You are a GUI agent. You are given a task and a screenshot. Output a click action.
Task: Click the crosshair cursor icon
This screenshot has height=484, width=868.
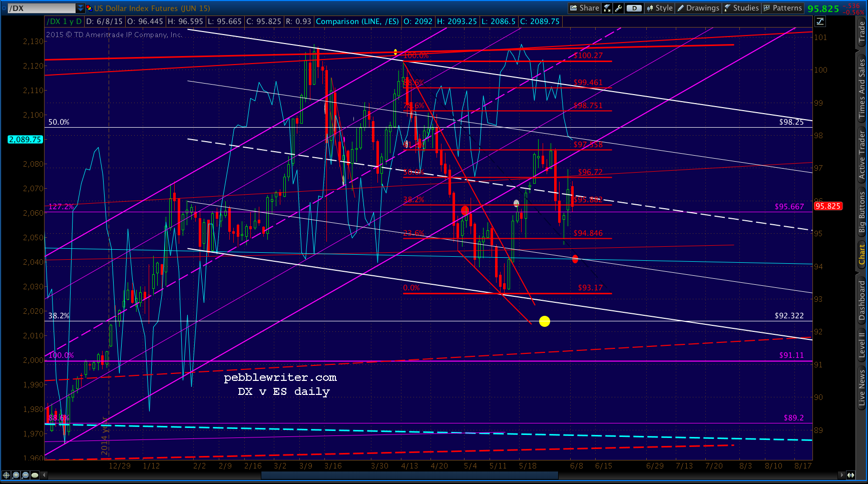tap(7, 475)
